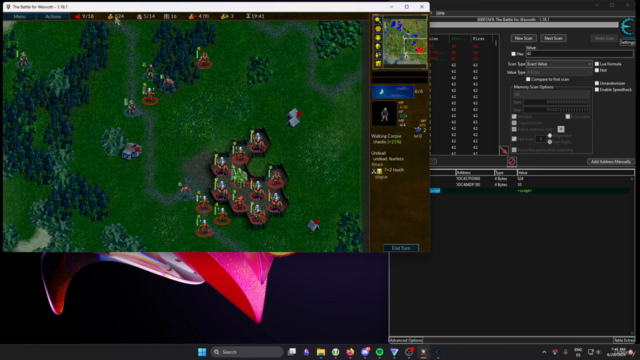Open Help menu in Cheat Engine

(440, 13)
